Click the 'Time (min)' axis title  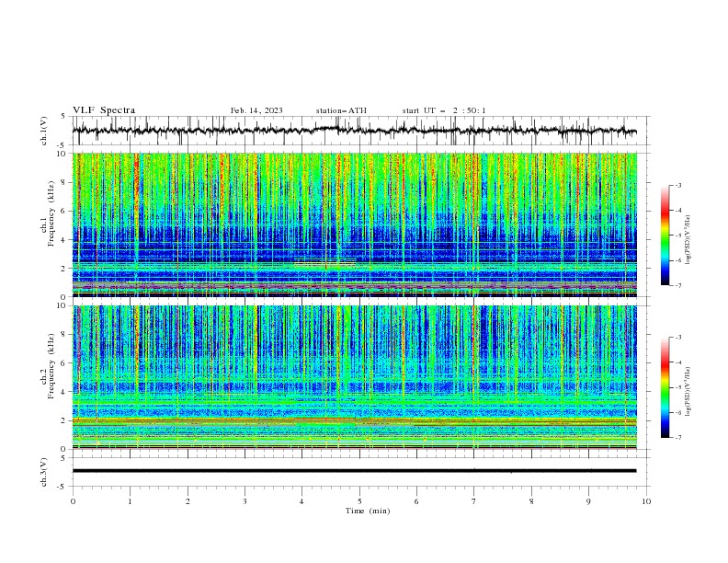[368, 511]
